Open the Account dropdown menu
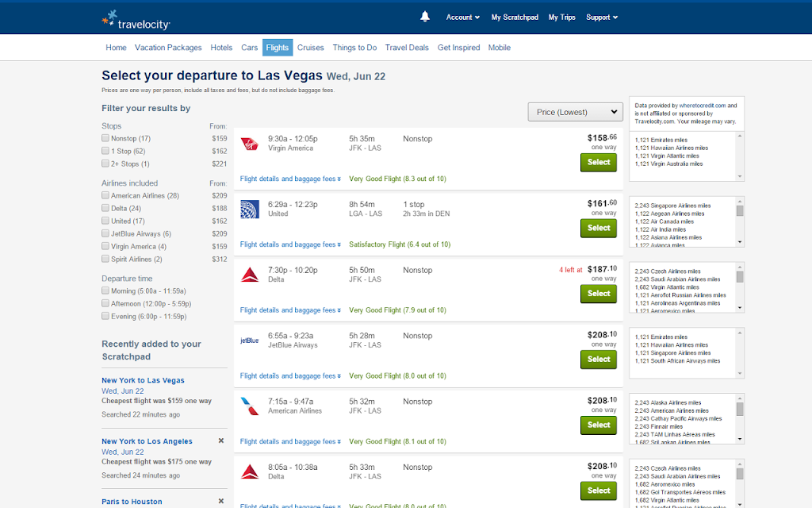812x508 pixels. 462,17
